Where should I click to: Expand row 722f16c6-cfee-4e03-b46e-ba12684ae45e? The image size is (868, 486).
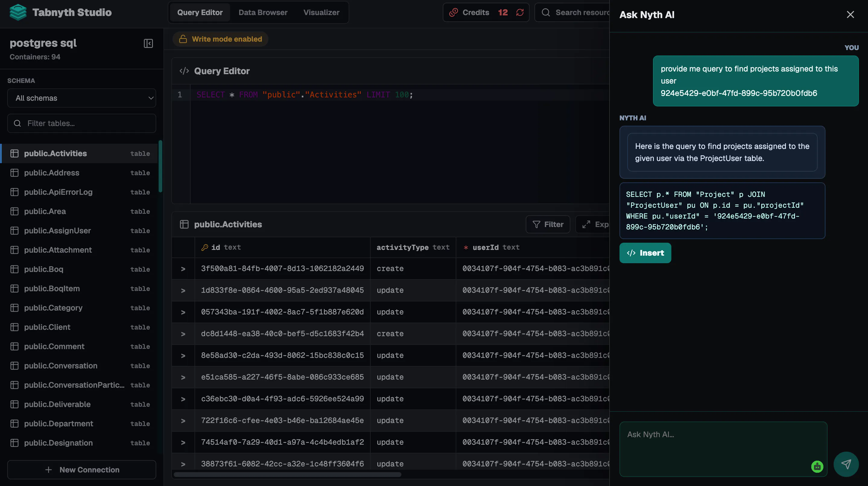tap(183, 421)
